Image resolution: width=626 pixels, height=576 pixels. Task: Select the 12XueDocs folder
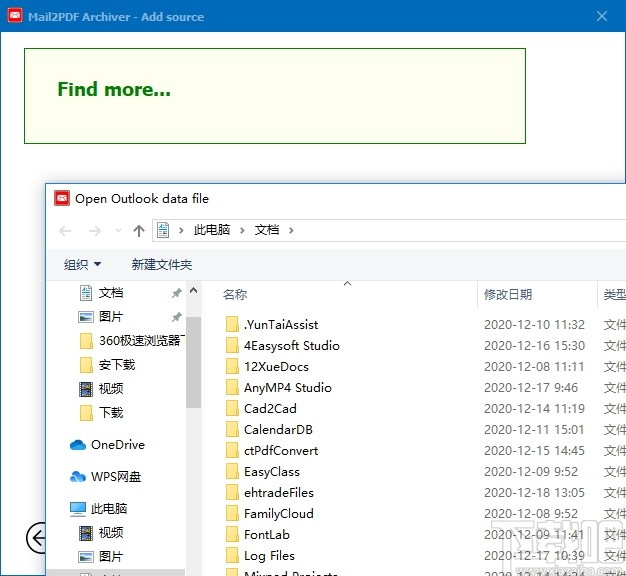click(x=276, y=366)
